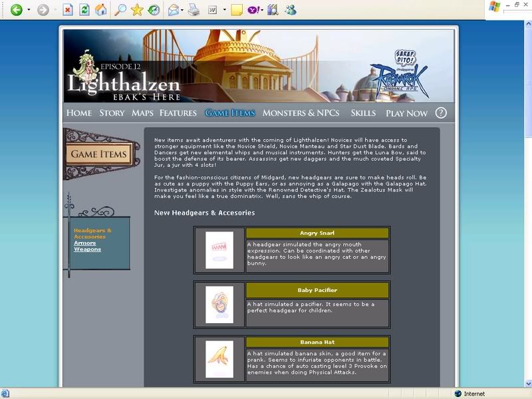Click the Baby Pacifier item title

click(x=317, y=290)
